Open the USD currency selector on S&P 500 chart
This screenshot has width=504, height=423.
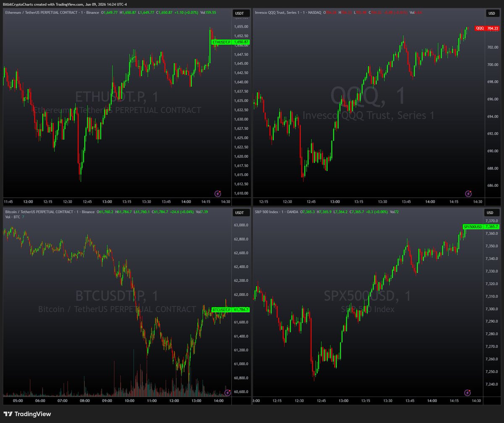point(491,213)
